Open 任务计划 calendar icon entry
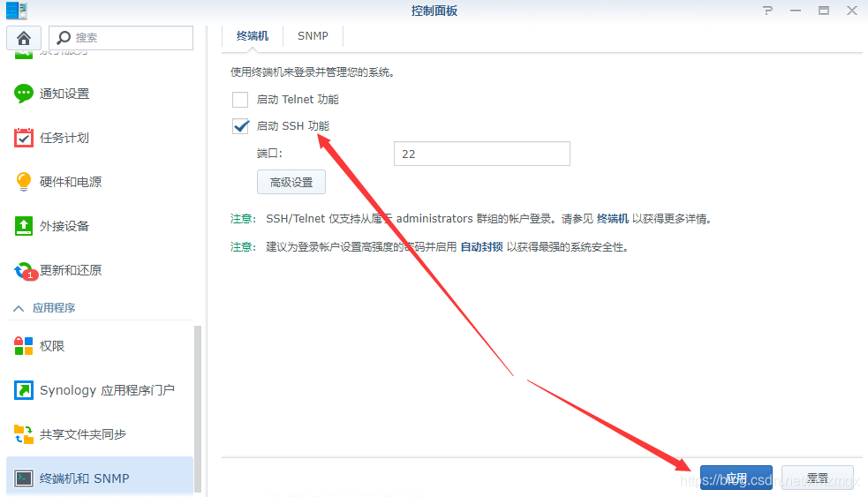Screen dimensions: 868x497 (x=100, y=138)
